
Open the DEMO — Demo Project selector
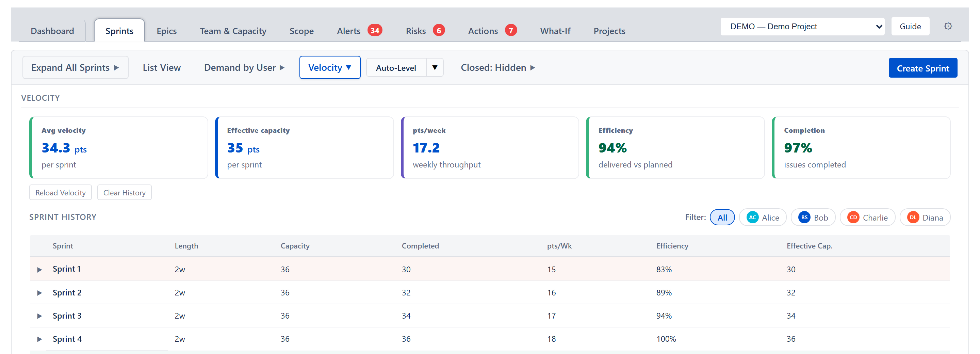pyautogui.click(x=802, y=26)
